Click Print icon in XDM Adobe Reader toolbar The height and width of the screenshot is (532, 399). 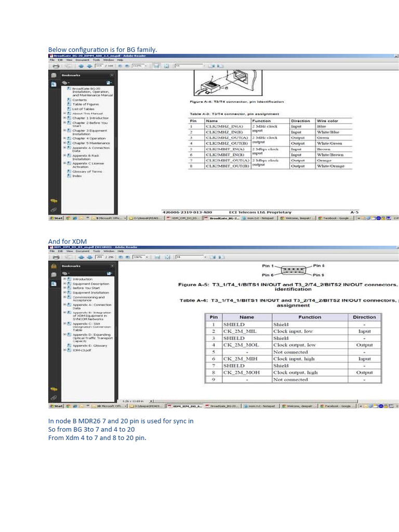pos(56,257)
